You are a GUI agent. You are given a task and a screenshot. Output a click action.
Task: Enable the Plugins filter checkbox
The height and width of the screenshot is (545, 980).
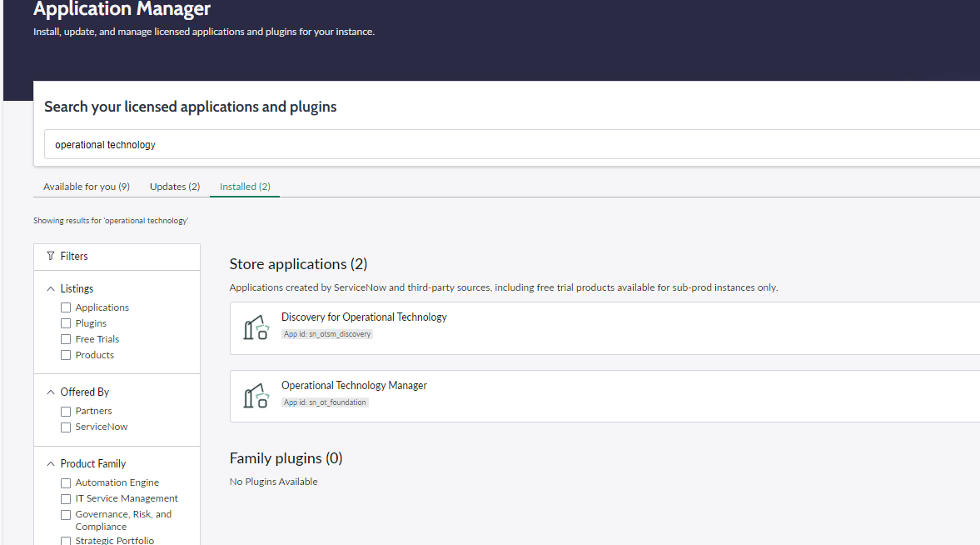pos(65,323)
